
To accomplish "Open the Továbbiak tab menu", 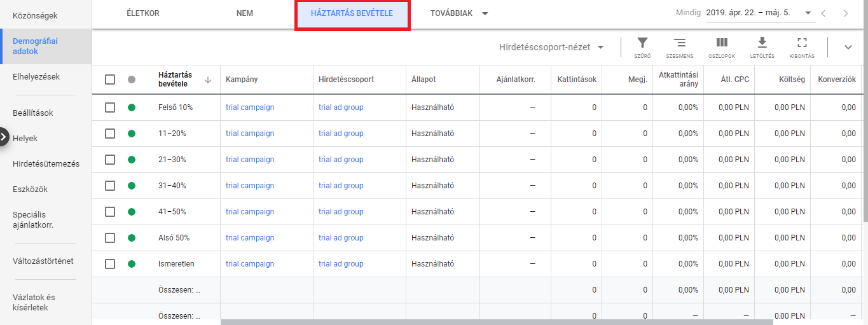I will [x=458, y=13].
